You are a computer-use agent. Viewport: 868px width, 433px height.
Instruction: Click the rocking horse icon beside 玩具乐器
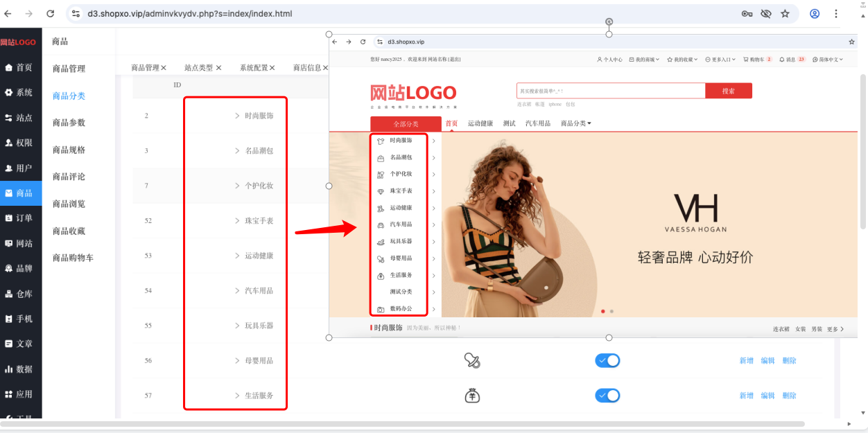[x=381, y=242]
